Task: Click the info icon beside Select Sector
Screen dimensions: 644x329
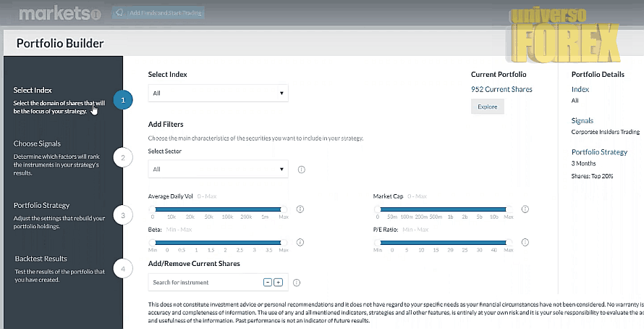Action: click(301, 170)
